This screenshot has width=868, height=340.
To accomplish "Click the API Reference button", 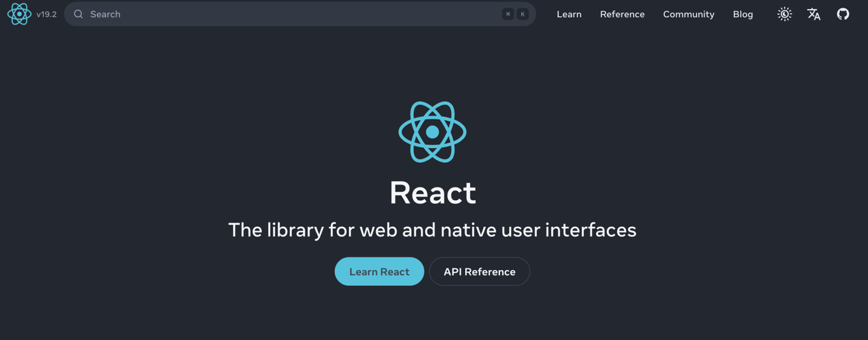I will pyautogui.click(x=480, y=271).
